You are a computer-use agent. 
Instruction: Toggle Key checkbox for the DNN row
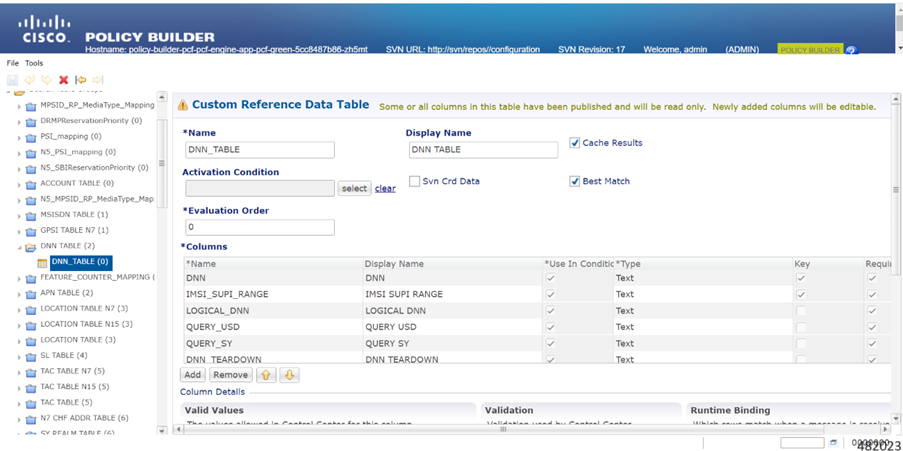click(x=800, y=278)
